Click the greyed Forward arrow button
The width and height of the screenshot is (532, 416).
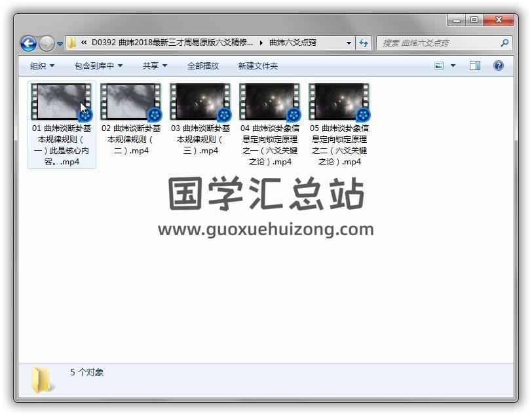47,43
